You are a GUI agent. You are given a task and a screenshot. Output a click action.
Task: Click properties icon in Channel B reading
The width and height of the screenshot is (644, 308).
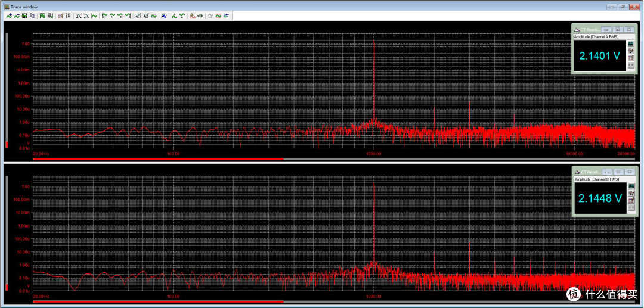click(x=631, y=200)
